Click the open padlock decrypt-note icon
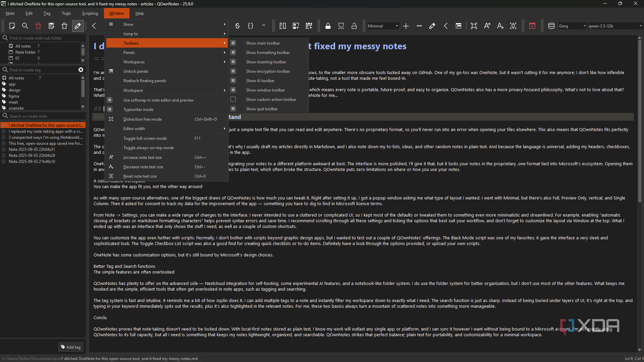Viewport: 644px width, 362px height. [x=354, y=26]
